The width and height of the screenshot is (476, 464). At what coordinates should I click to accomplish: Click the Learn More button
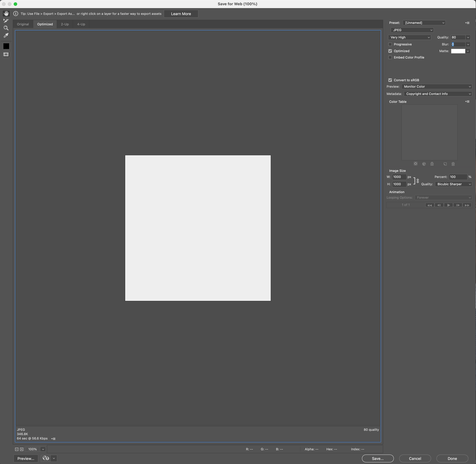point(181,14)
